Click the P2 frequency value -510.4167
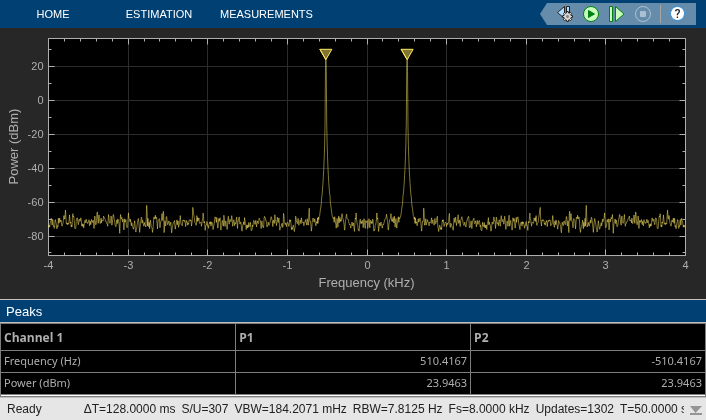 point(676,361)
